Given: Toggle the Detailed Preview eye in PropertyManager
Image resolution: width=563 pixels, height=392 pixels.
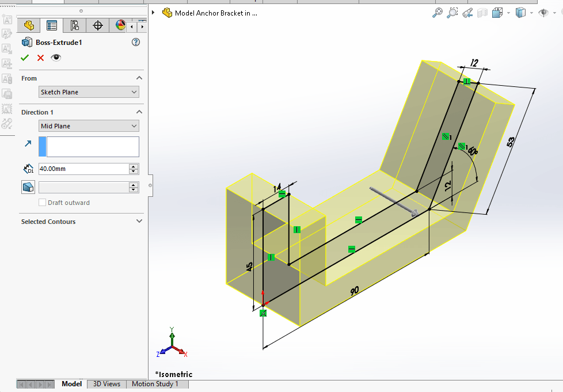Looking at the screenshot, I should 55,58.
